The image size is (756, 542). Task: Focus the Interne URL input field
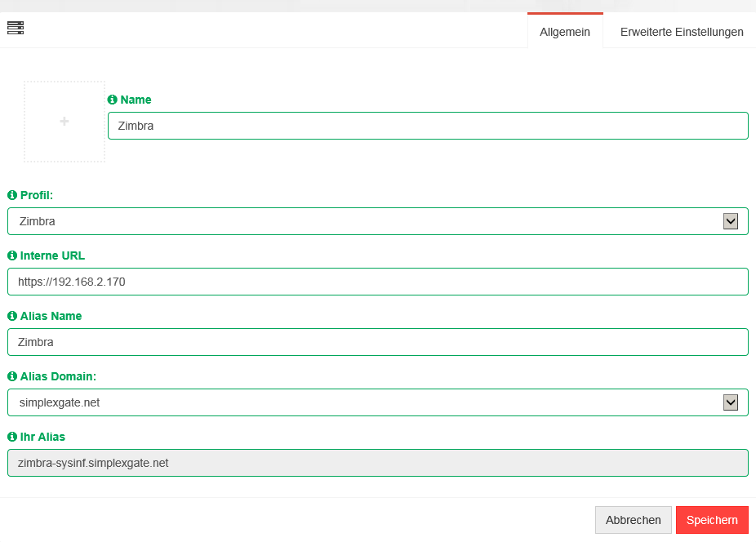378,282
